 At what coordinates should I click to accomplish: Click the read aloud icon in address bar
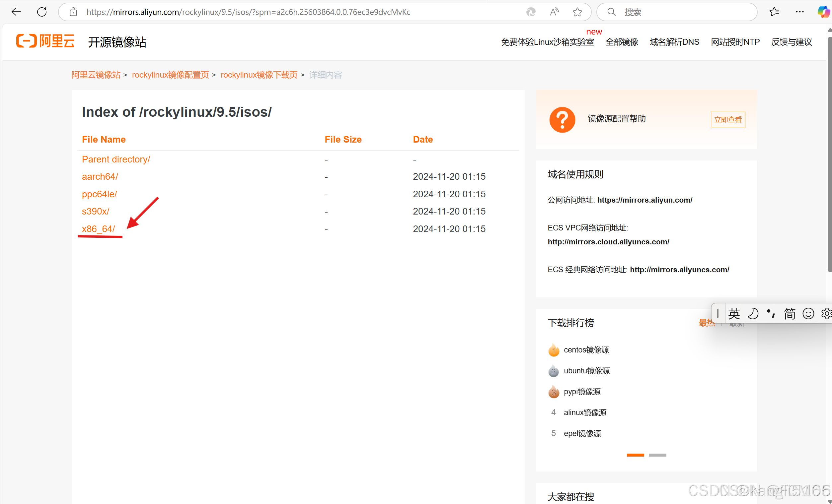pyautogui.click(x=554, y=12)
